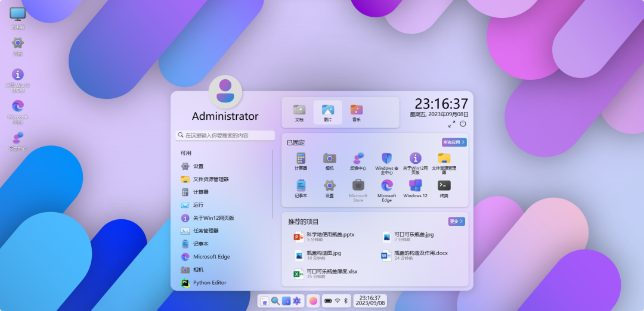Click the available apps list scrollbar
The width and height of the screenshot is (644, 311).
[x=273, y=184]
